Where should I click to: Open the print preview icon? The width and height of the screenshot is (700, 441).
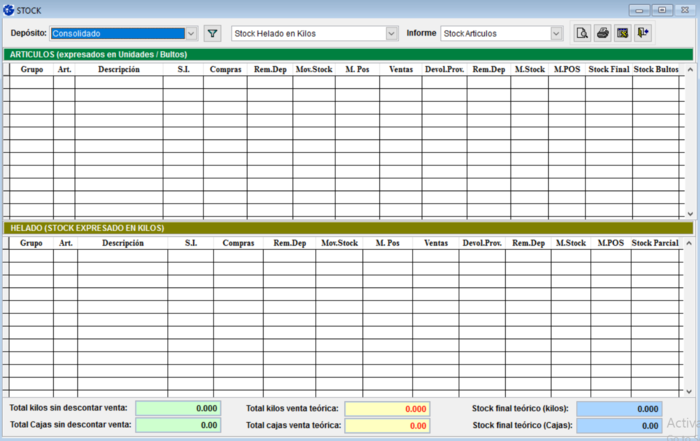(582, 33)
